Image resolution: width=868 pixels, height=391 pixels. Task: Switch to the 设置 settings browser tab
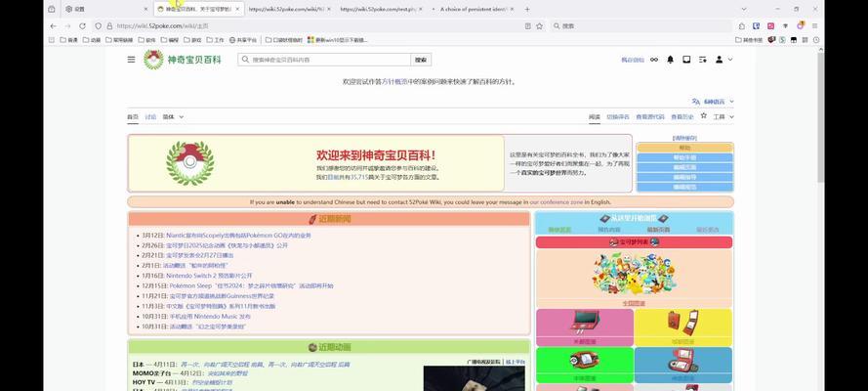tap(105, 10)
